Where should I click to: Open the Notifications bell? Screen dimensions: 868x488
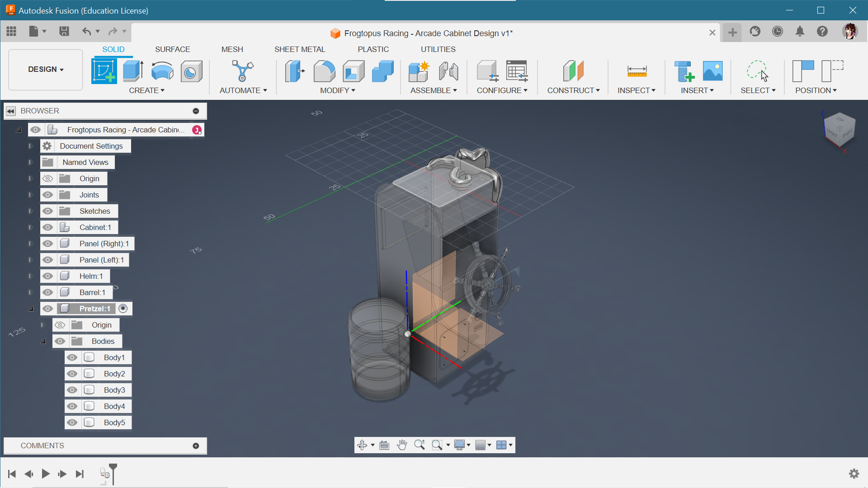[800, 31]
